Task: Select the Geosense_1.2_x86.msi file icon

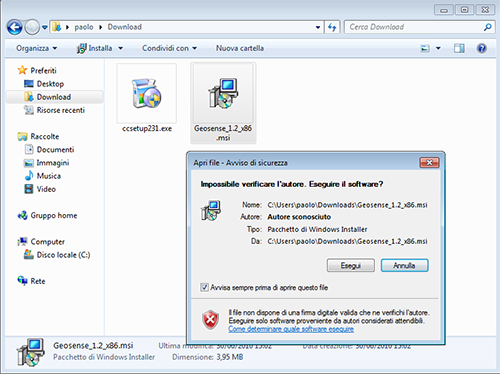Action: click(x=223, y=94)
